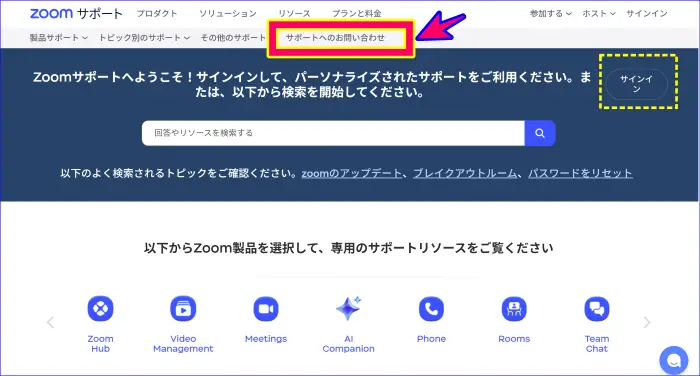
Task: Open the chat bubble widget icon
Action: tap(674, 360)
